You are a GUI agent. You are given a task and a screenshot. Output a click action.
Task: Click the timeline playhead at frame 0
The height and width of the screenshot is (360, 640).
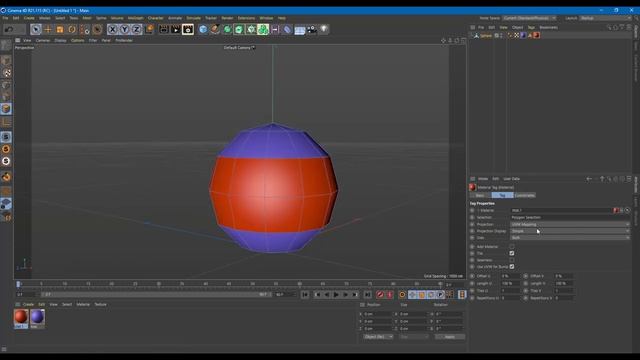click(x=18, y=284)
